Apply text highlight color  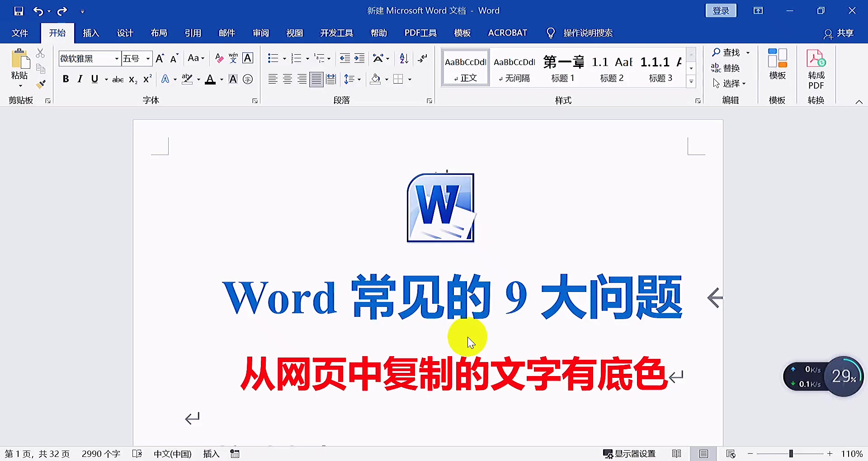pyautogui.click(x=187, y=80)
